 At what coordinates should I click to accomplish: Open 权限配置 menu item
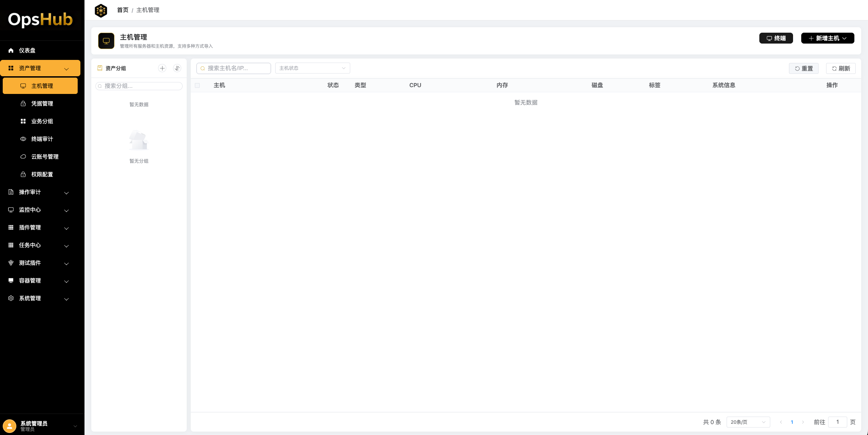coord(42,174)
